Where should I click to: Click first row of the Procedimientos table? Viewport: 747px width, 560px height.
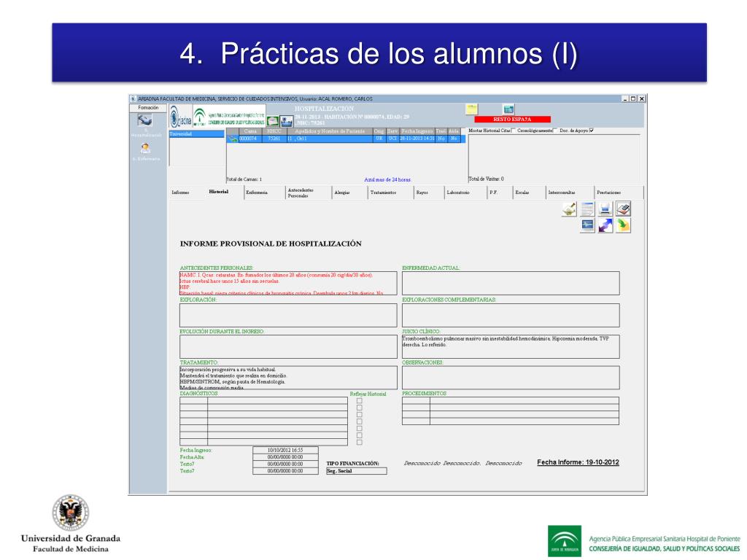511,400
